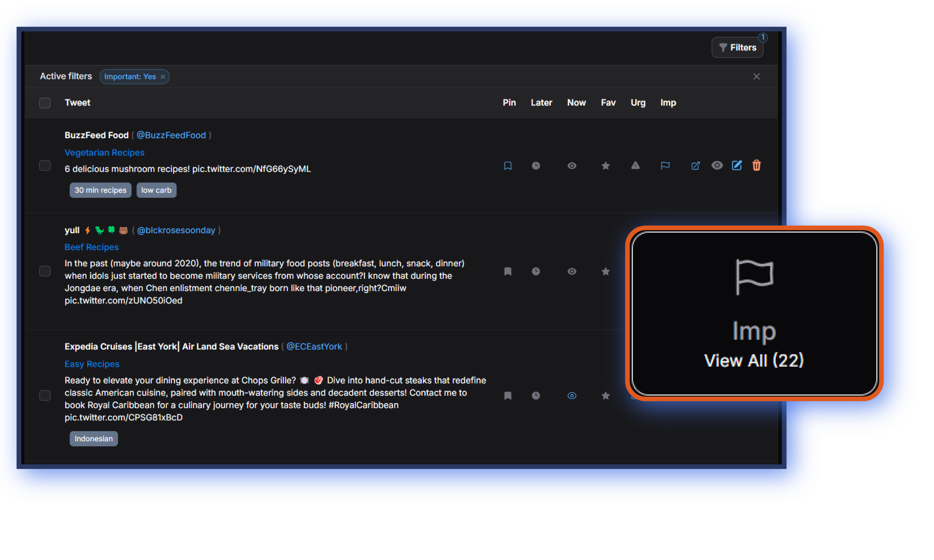This screenshot has width=934, height=560.
Task: Select the BuzzFeed Food tweet checkbox
Action: click(x=45, y=166)
